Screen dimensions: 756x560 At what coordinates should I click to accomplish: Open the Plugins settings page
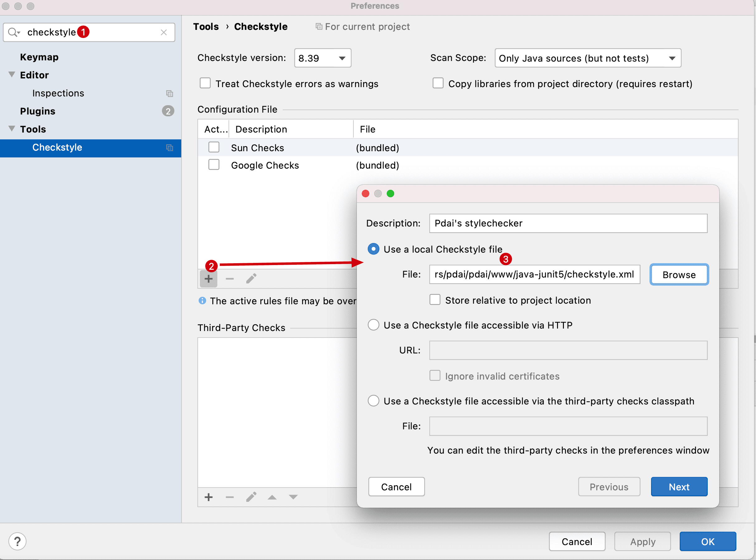[x=38, y=111]
